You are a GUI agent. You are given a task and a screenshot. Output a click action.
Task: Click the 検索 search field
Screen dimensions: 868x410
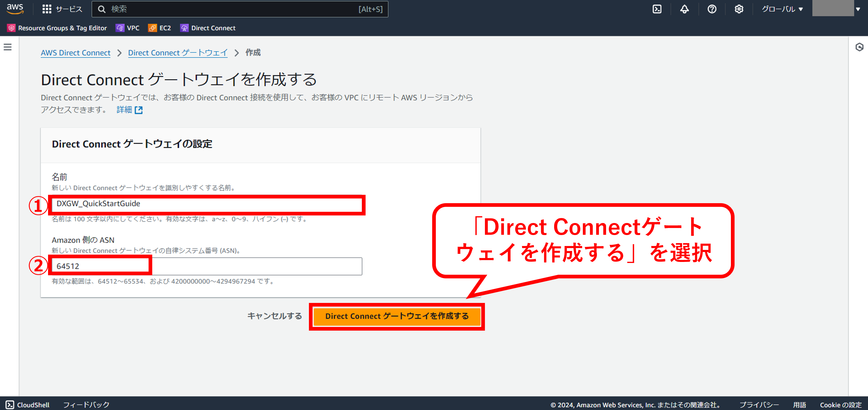(239, 9)
